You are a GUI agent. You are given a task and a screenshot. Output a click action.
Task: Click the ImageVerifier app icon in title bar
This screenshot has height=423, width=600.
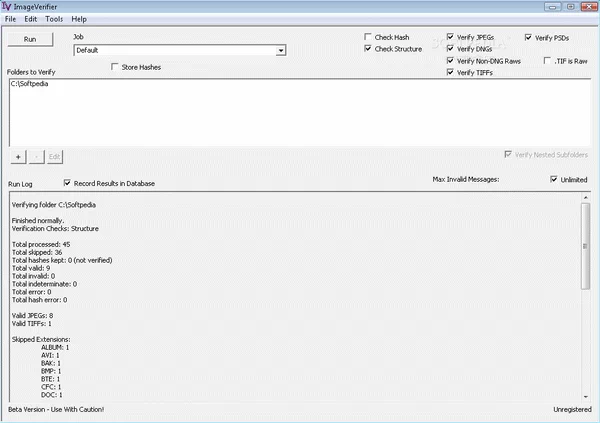(x=6, y=6)
